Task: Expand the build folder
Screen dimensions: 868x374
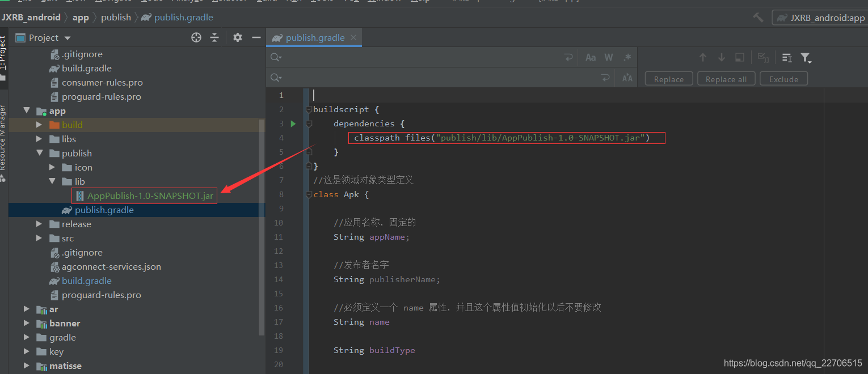Action: coord(39,125)
